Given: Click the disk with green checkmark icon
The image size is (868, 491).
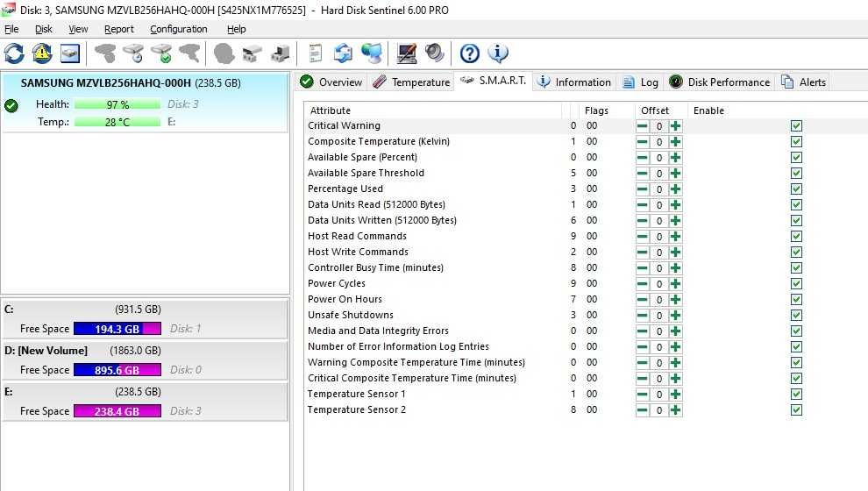Looking at the screenshot, I should 161,53.
